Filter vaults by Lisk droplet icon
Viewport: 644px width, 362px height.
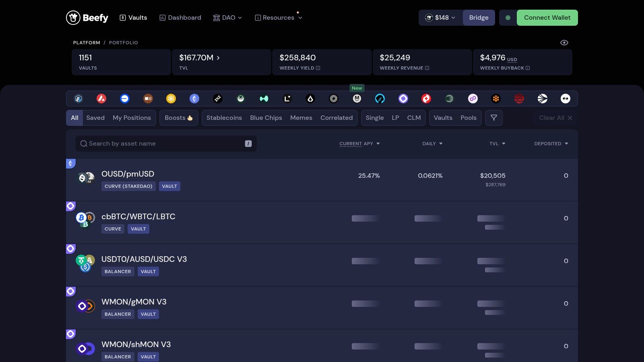310,99
